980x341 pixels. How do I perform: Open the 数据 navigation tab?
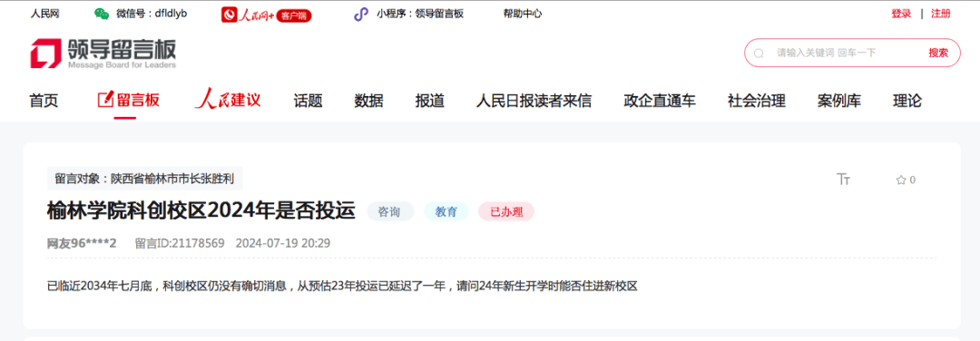pyautogui.click(x=368, y=100)
